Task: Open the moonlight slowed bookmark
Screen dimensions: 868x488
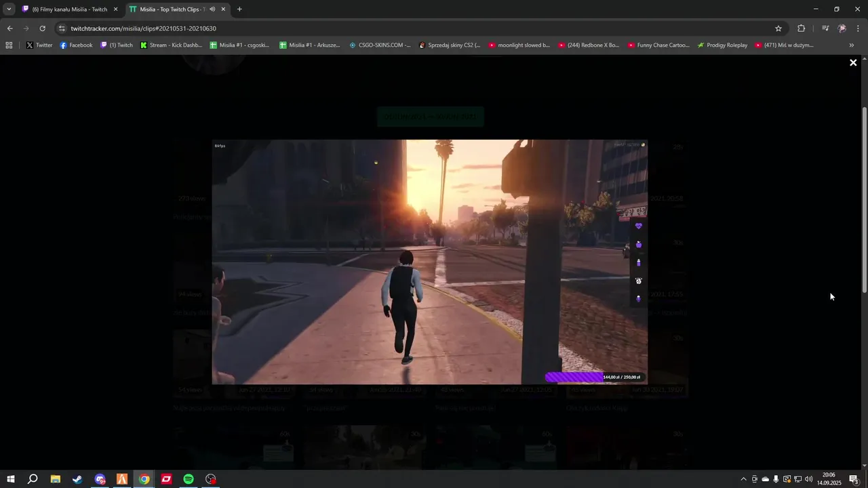Action: tap(519, 45)
